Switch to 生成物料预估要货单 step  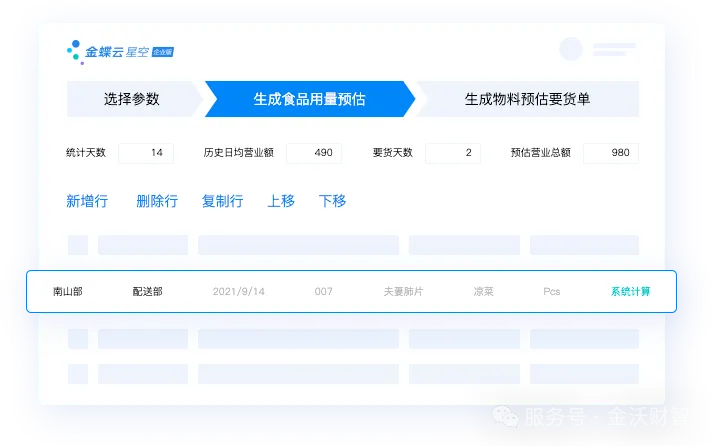pos(527,99)
